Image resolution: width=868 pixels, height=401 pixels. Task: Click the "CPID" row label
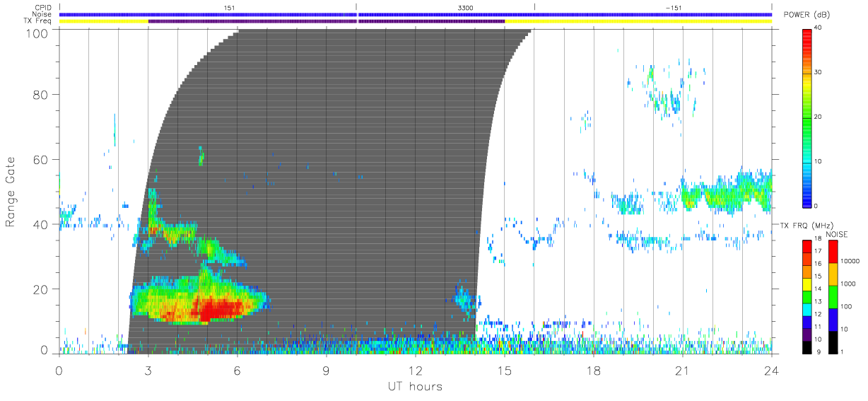[42, 7]
